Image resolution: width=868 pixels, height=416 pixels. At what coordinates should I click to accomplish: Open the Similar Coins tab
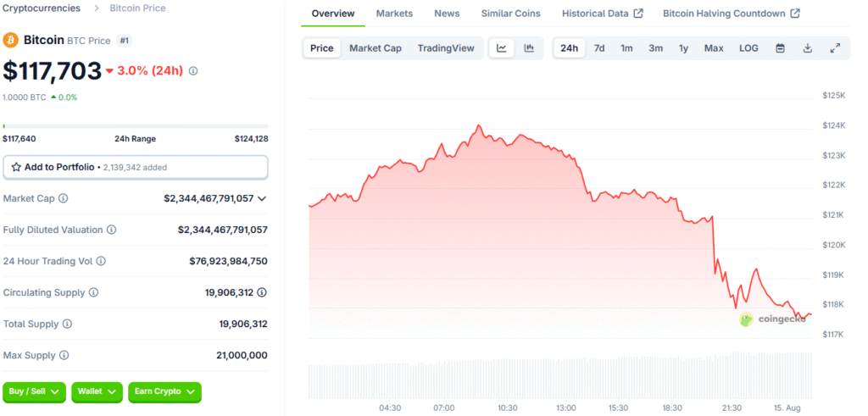pos(510,14)
